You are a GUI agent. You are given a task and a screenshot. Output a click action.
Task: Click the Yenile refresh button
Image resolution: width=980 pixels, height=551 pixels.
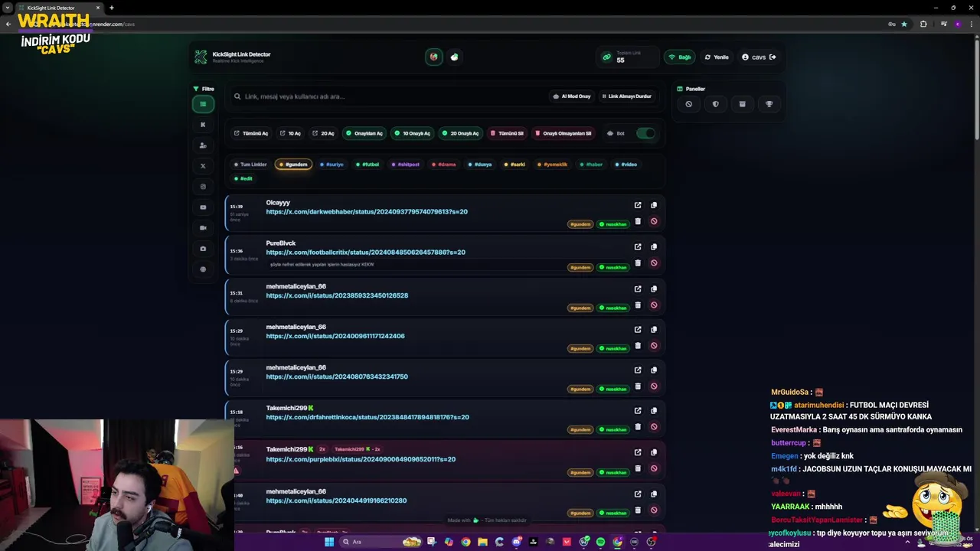pos(717,57)
